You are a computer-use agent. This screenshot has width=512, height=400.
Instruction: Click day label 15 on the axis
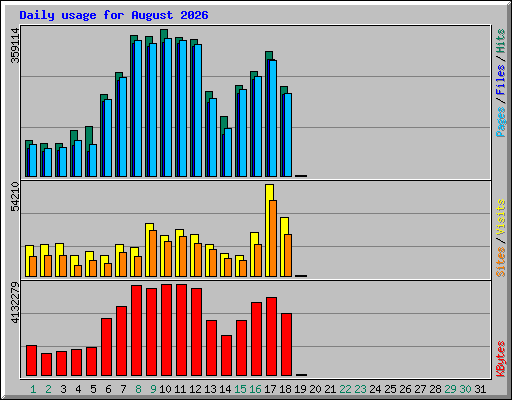click(x=240, y=389)
